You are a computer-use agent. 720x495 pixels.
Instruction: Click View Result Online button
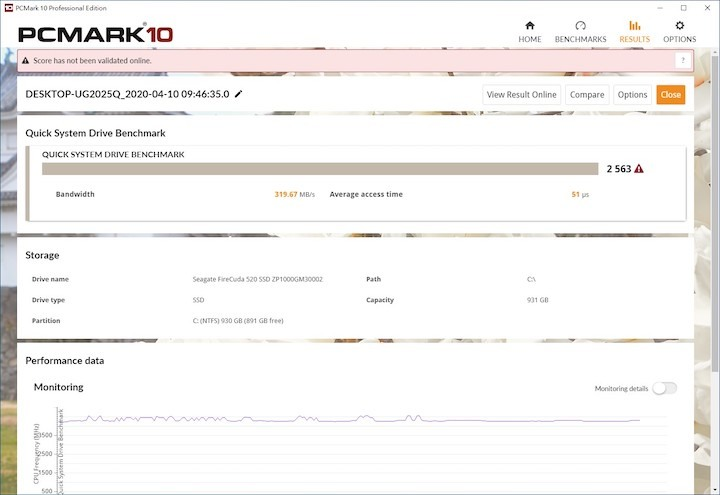[521, 95]
